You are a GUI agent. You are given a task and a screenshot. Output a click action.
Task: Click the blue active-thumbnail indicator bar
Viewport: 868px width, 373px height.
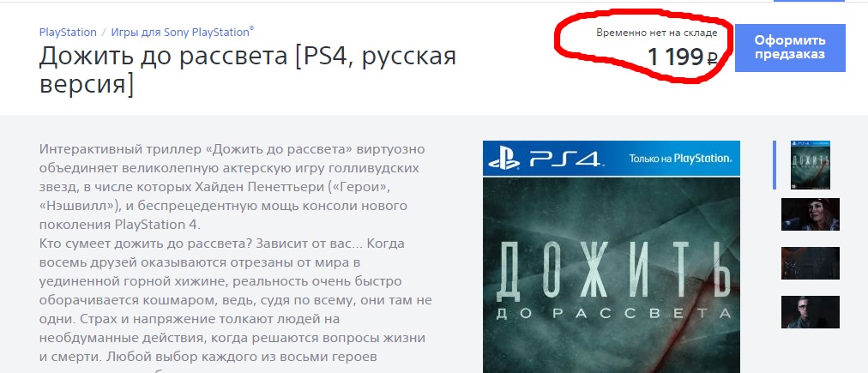775,165
